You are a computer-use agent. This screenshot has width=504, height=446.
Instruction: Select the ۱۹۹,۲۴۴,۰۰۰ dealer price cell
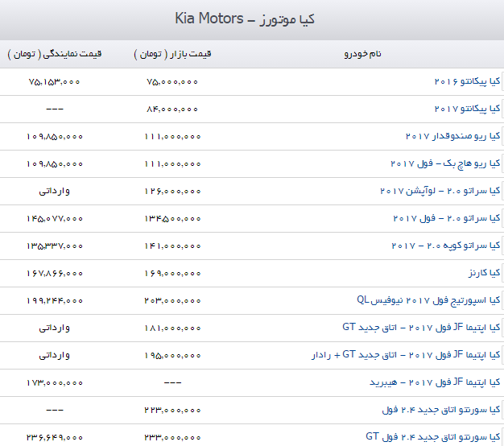[55, 301]
